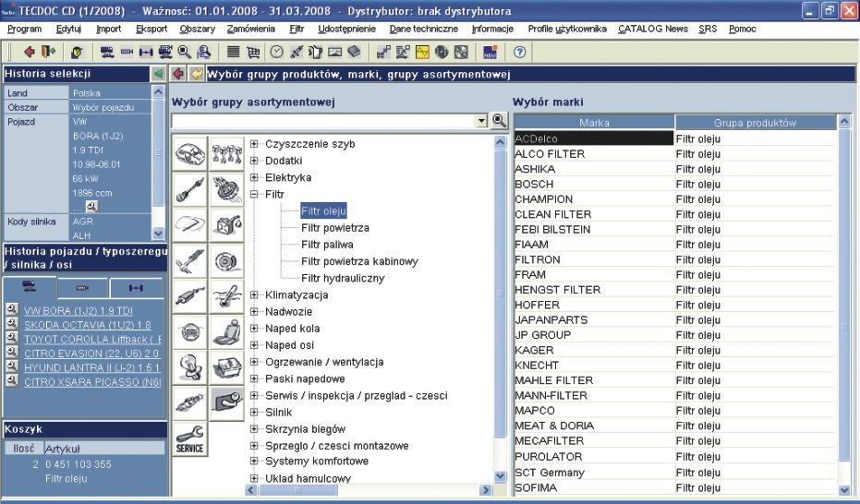This screenshot has width=860, height=504.
Task: Open the Dane techniczne menu
Action: point(423,29)
